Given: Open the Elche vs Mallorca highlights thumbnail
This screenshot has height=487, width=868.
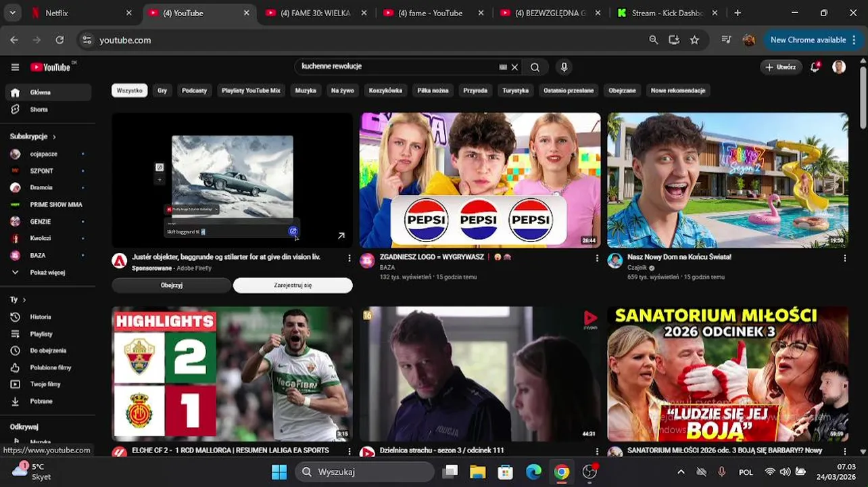Looking at the screenshot, I should [x=232, y=374].
